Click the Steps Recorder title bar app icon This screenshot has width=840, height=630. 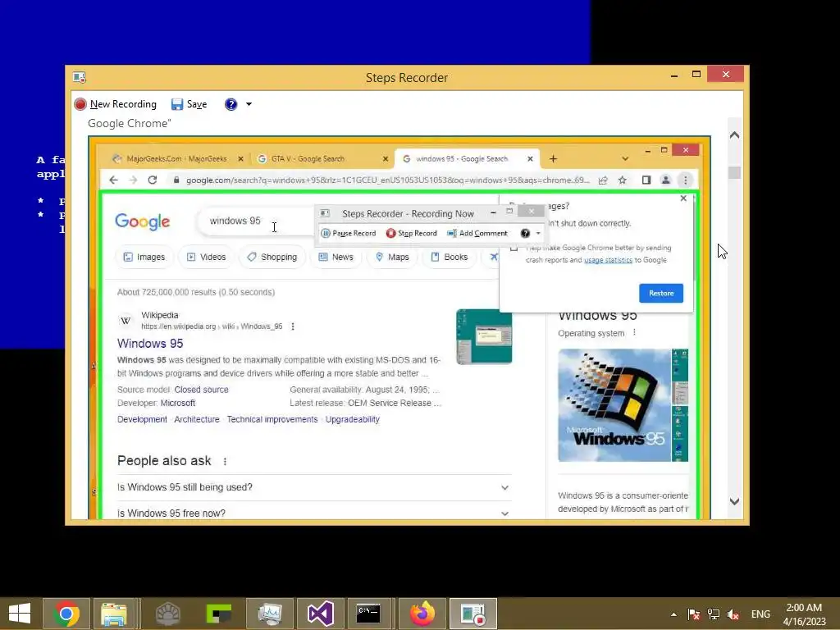[80, 78]
